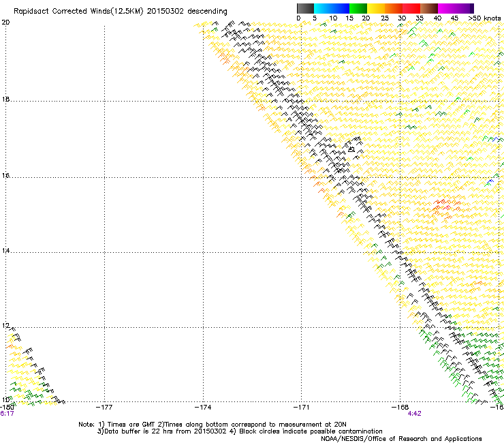Click the magenta-purple 40-50 knots legend swatch
504x443 pixels.
pyautogui.click(x=456, y=8)
